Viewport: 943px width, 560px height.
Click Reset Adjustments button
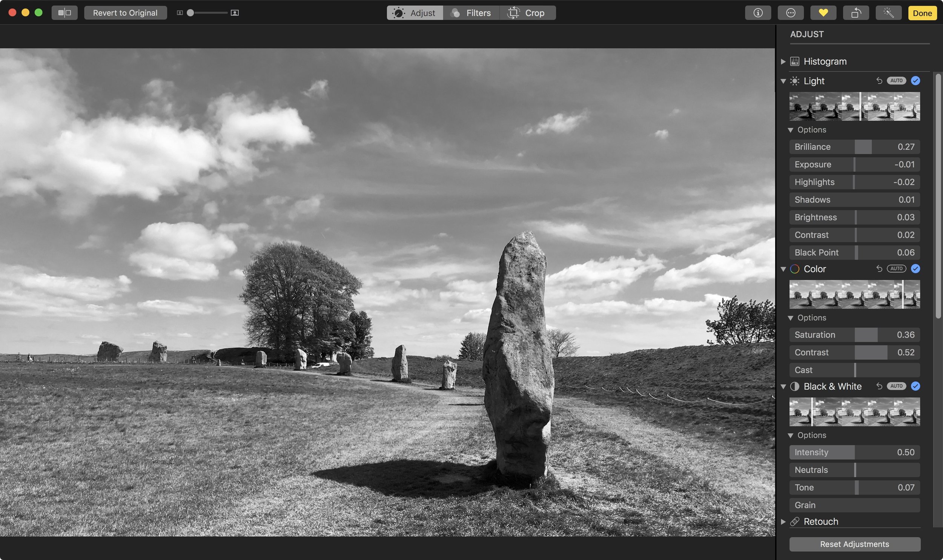[x=854, y=544]
